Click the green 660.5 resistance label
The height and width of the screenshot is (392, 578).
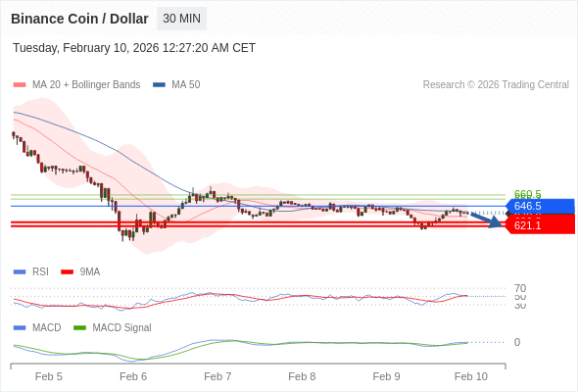click(x=527, y=194)
